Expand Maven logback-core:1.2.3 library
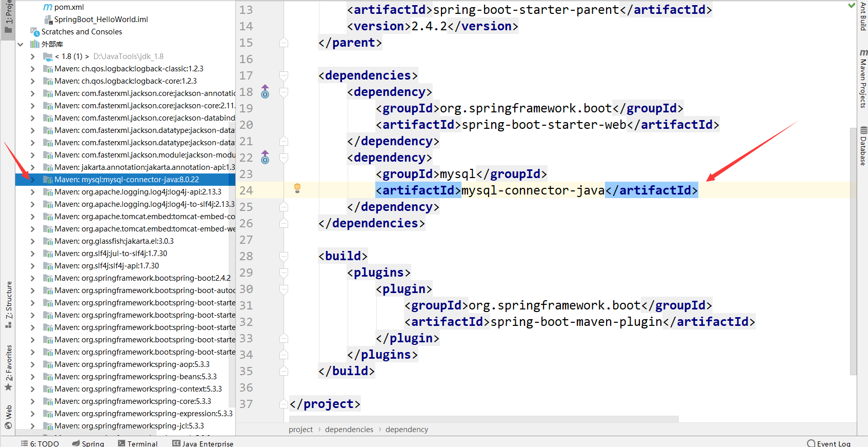Viewport: 868px width, 447px height. 33,81
